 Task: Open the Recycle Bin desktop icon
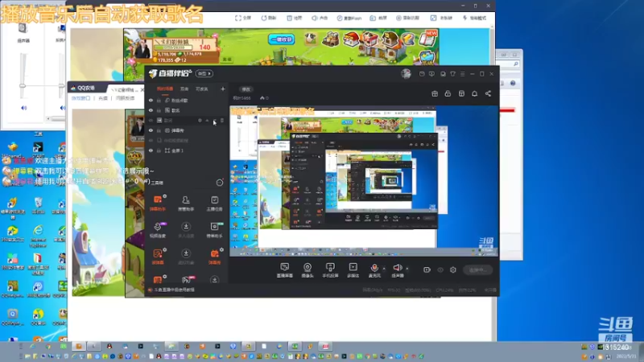click(38, 205)
